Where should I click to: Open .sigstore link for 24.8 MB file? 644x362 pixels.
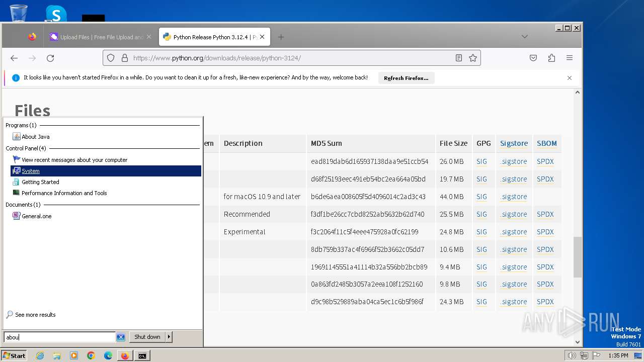pos(514,232)
